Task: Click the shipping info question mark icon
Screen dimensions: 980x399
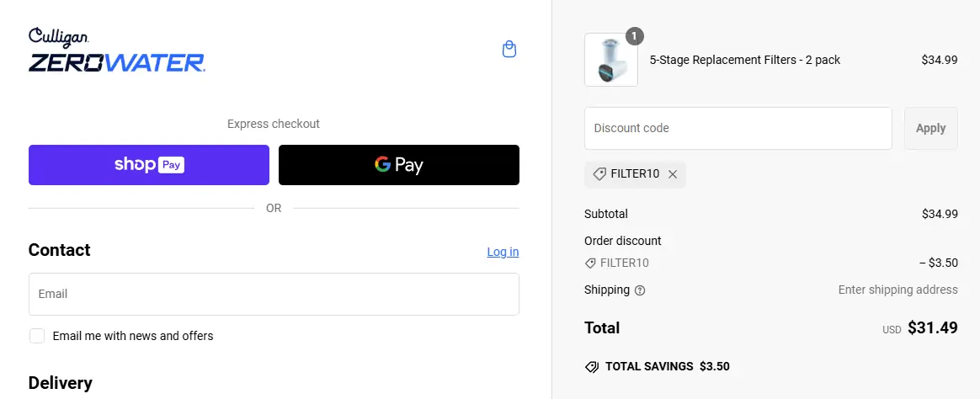Action: pos(640,290)
